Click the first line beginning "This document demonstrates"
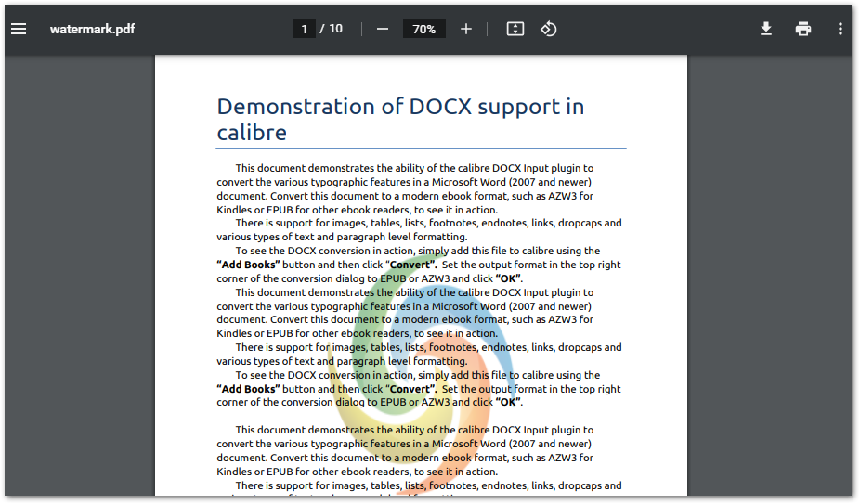 (x=414, y=168)
